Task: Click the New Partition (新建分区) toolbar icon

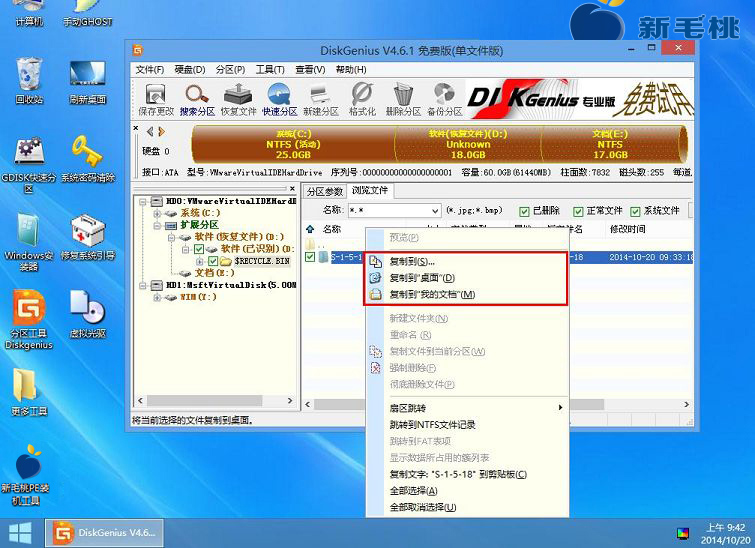Action: pyautogui.click(x=321, y=99)
